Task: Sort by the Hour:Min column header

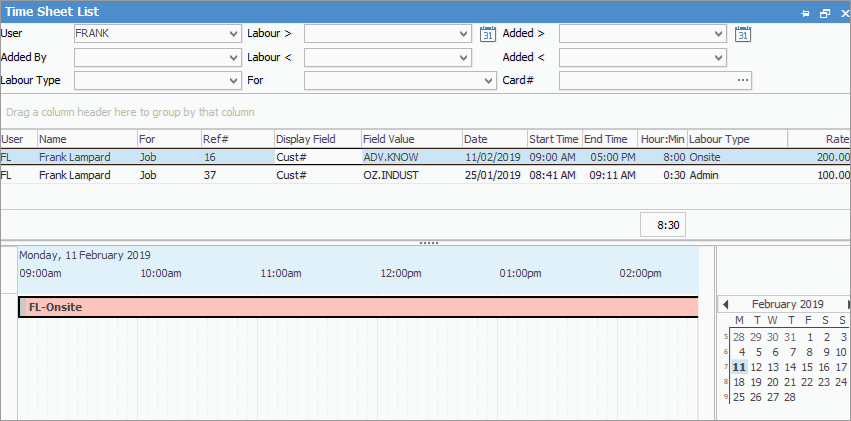Action: coord(663,139)
